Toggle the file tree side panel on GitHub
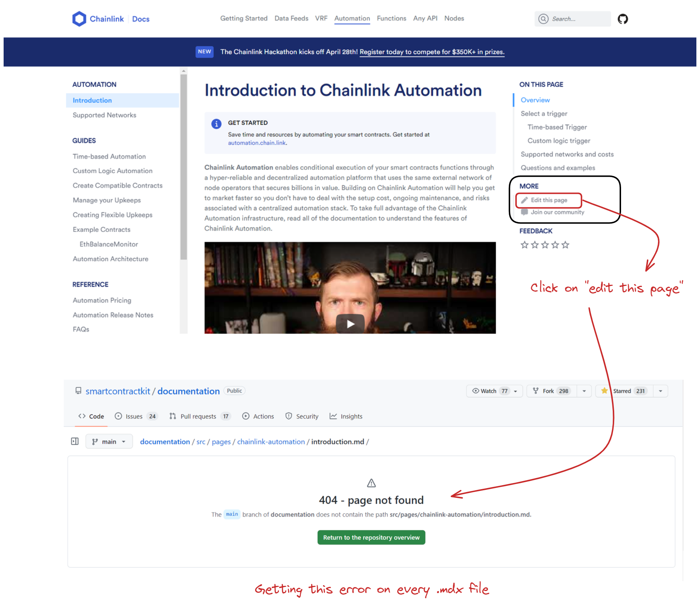Image resolution: width=700 pixels, height=600 pixels. point(75,441)
